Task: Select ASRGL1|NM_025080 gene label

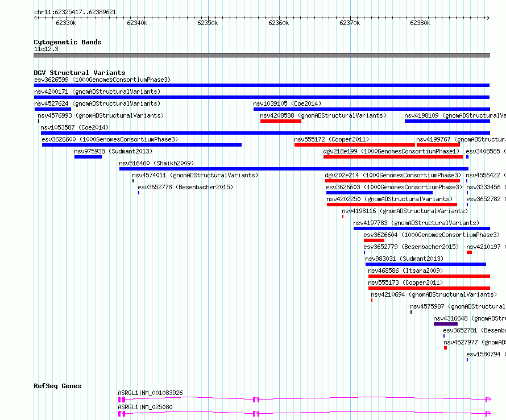Action: coord(145,407)
